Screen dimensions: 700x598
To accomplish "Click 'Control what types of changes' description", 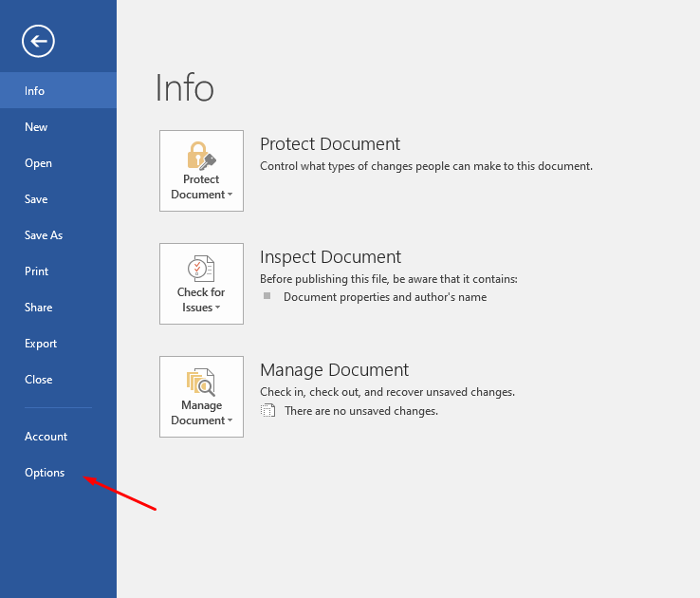I will [426, 166].
